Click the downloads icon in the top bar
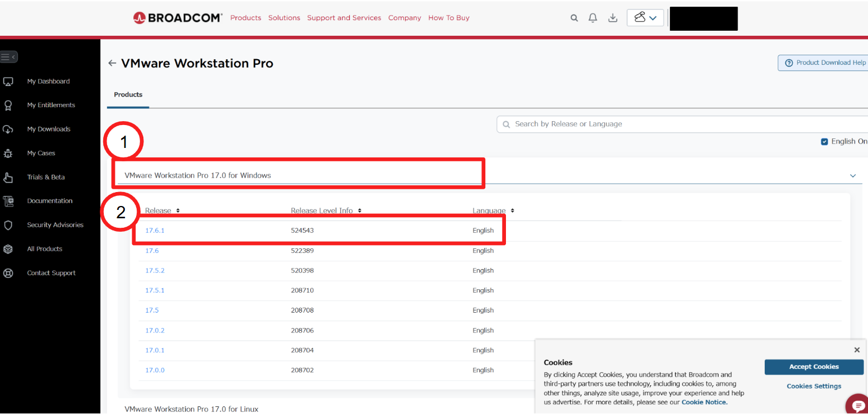The width and height of the screenshot is (868, 417). point(613,17)
